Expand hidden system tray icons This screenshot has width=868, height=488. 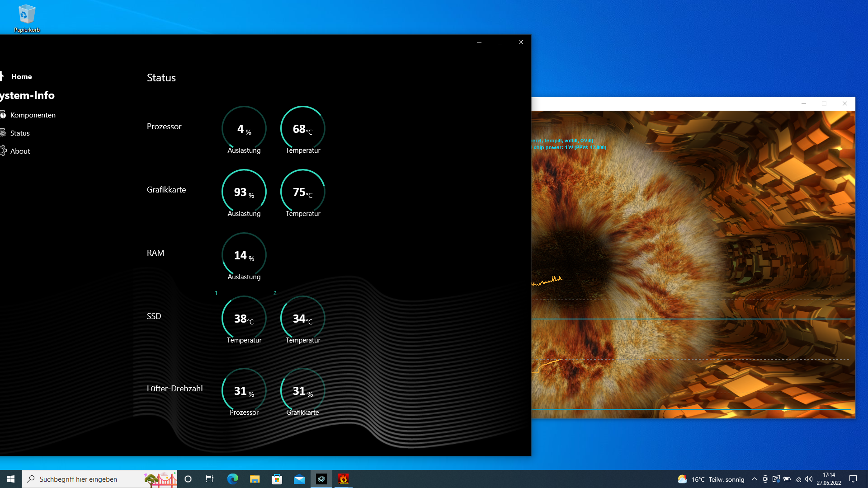pyautogui.click(x=754, y=479)
